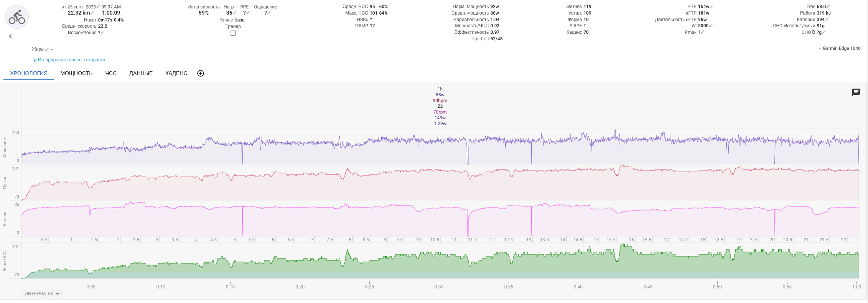Open the ДАННЫЕ tab
868x303 pixels.
click(141, 73)
